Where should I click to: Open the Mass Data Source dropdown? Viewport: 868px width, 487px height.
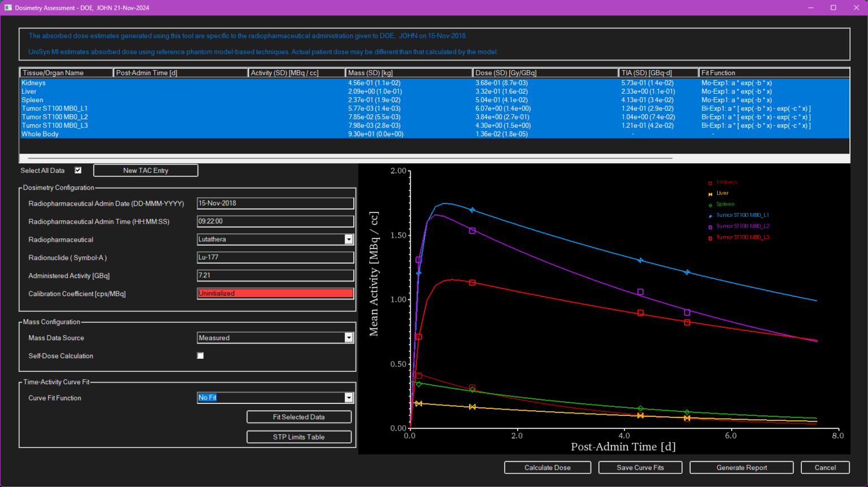(348, 337)
